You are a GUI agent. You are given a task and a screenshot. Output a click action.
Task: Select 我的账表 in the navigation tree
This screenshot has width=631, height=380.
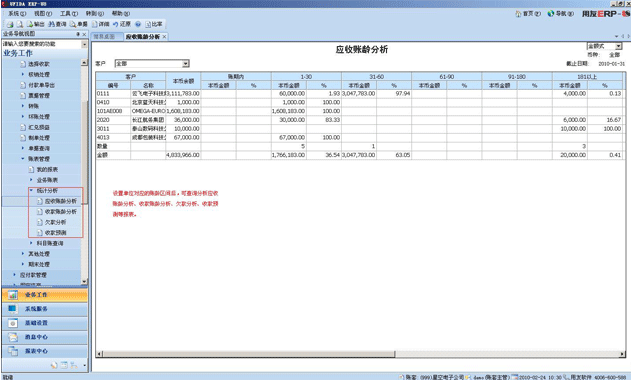47,169
